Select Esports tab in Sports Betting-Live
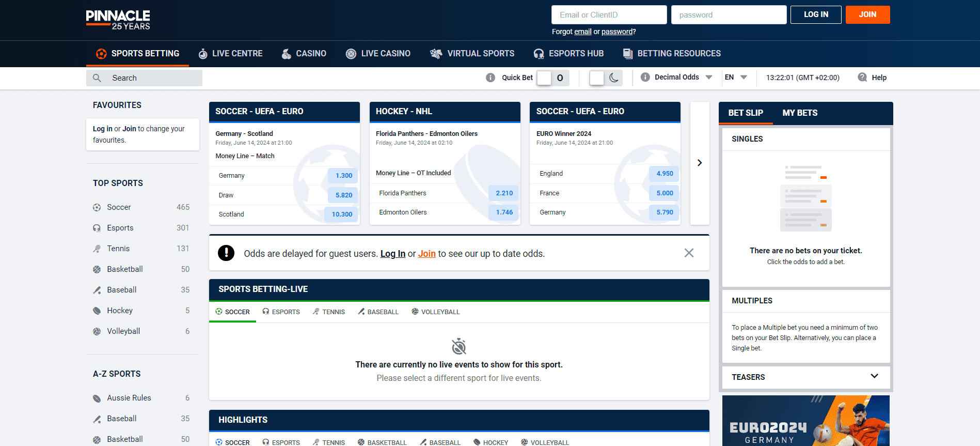 pos(281,312)
